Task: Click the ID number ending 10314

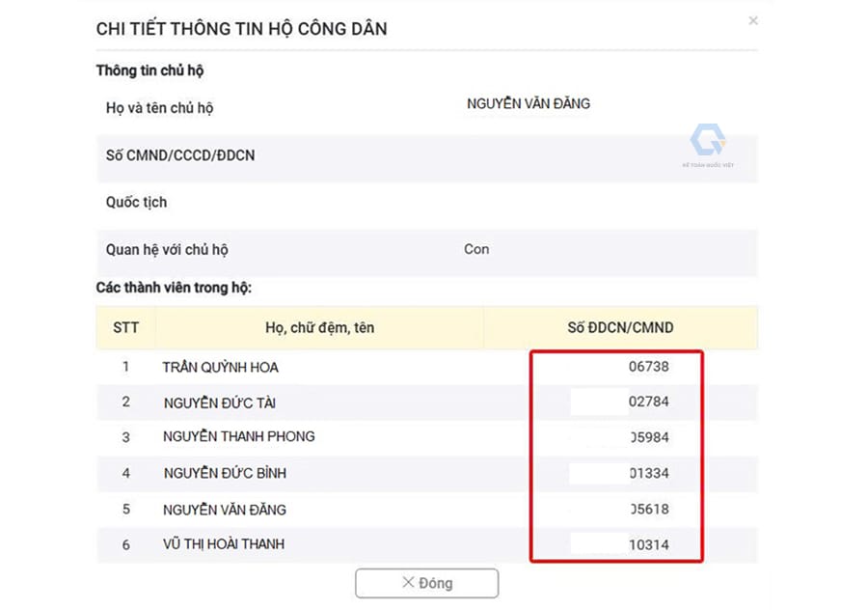Action: coord(648,545)
